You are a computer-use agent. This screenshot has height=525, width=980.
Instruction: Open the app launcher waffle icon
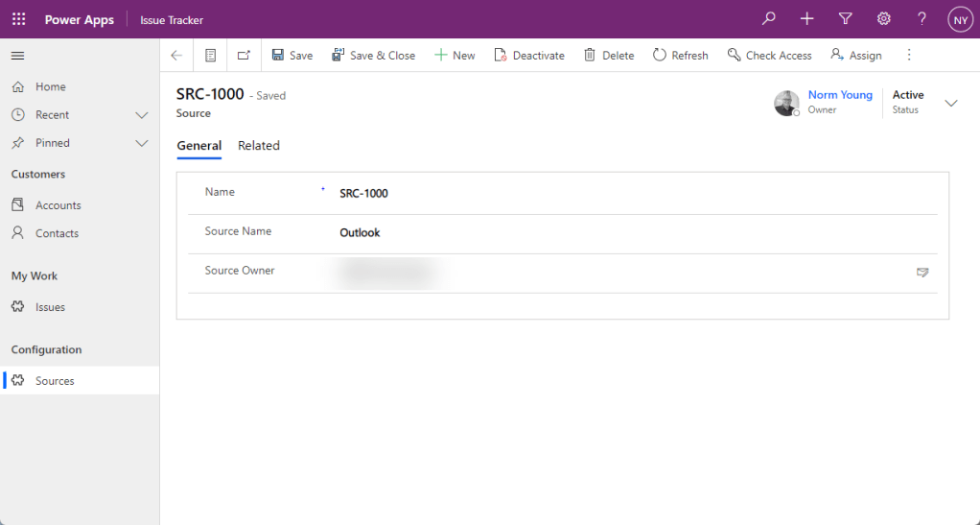(19, 19)
